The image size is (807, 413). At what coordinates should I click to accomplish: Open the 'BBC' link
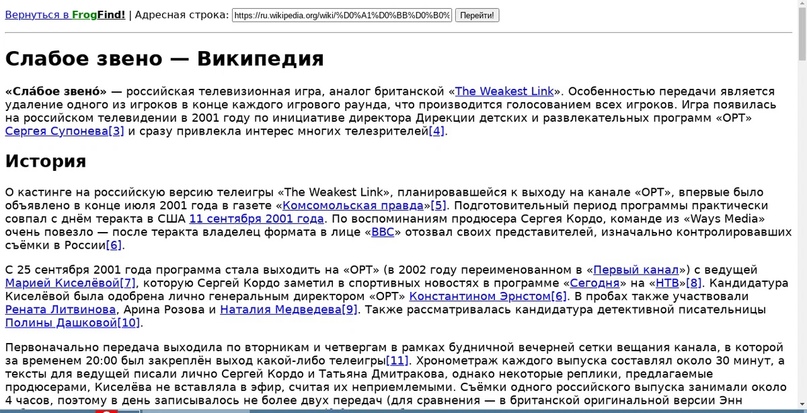383,232
